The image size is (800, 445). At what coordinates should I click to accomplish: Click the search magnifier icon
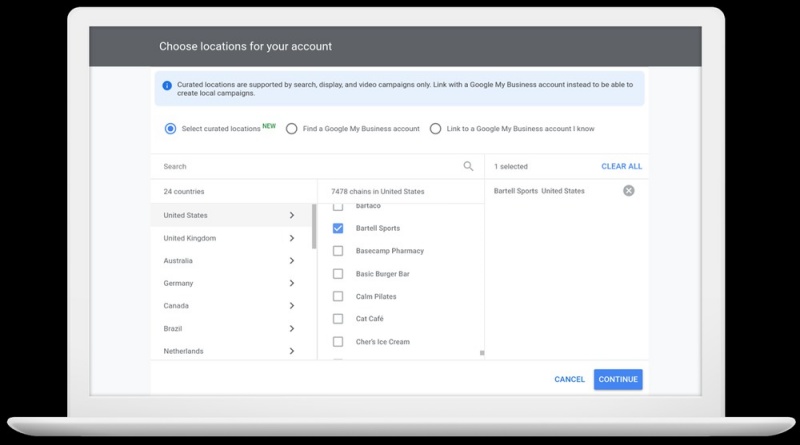click(468, 166)
